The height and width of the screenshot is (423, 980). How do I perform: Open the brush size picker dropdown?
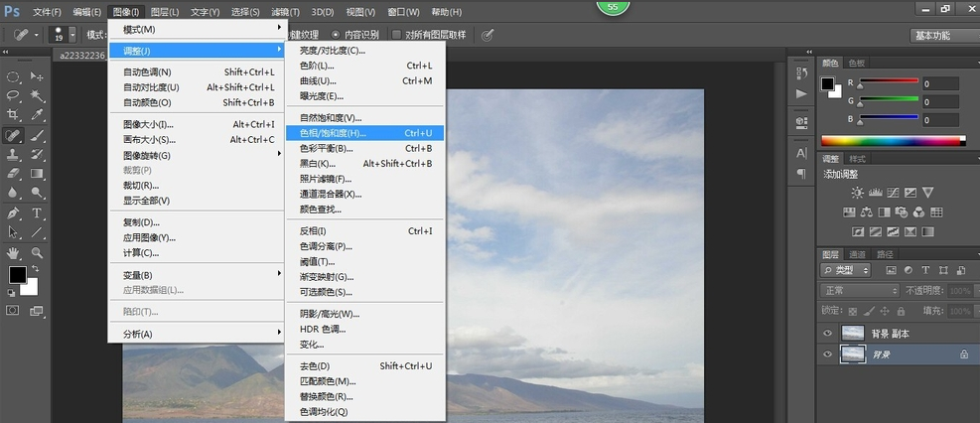(x=72, y=35)
